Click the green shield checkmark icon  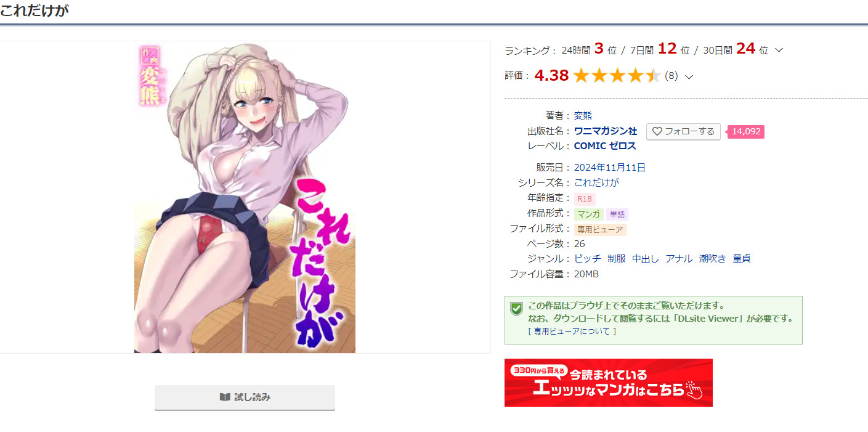pyautogui.click(x=517, y=309)
